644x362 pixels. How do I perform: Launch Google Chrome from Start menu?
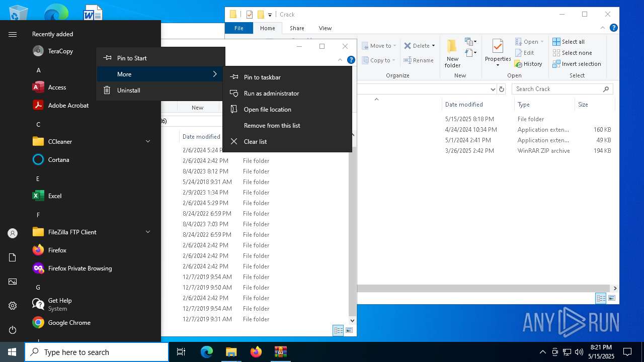[69, 323]
